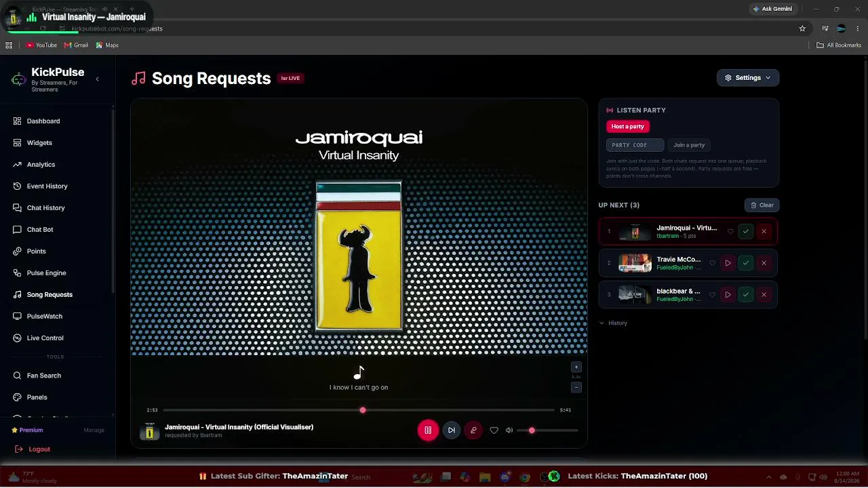
Task: Log out using the Logout button
Action: tap(33, 449)
